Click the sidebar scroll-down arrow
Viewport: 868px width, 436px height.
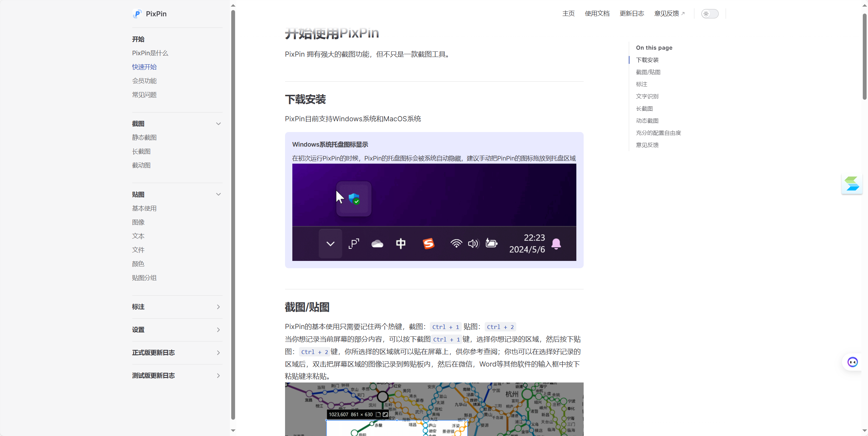(x=233, y=431)
